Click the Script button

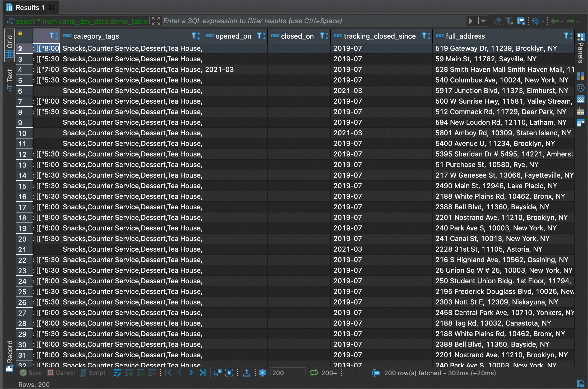pos(93,373)
